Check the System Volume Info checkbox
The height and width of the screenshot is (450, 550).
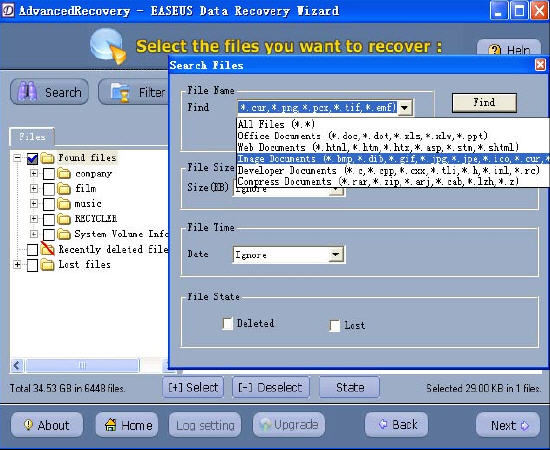48,234
